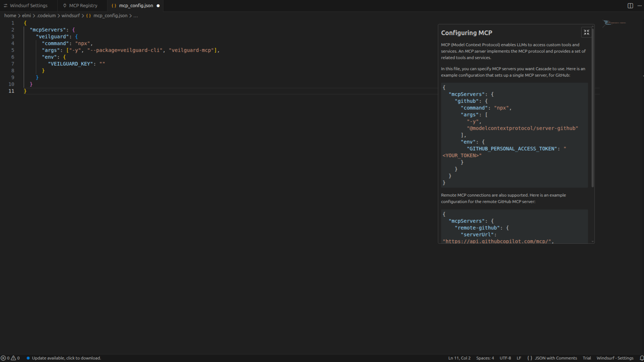Collapse the Configuring MCP help panel

(586, 32)
